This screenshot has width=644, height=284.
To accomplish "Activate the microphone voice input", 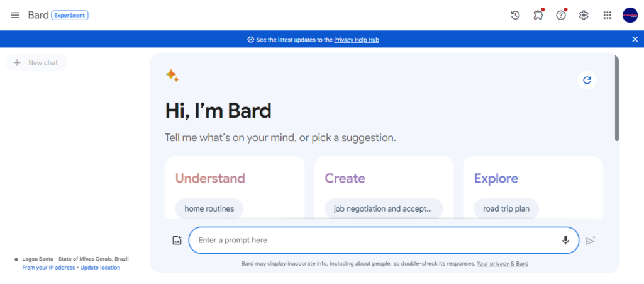I will click(565, 240).
